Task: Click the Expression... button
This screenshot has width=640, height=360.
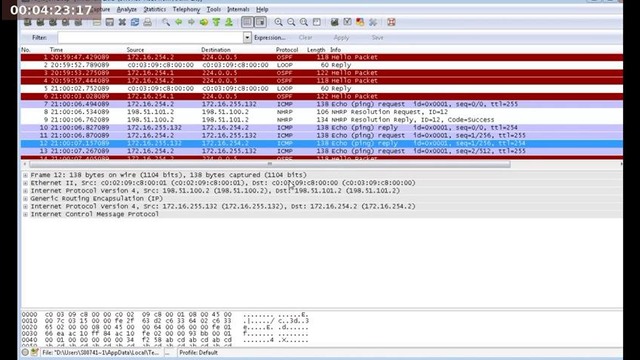Action: pyautogui.click(x=269, y=38)
